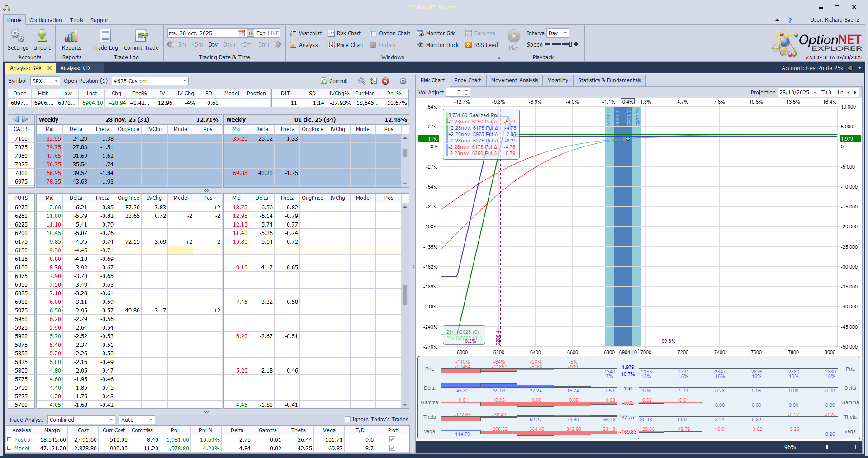This screenshot has height=458, width=868.
Task: Open the Watchlist window
Action: click(x=306, y=33)
